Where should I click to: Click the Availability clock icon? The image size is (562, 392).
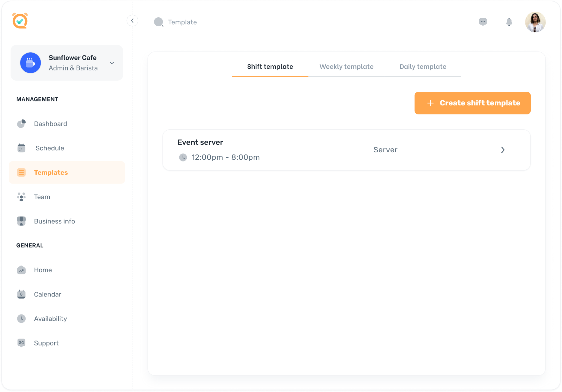click(21, 318)
